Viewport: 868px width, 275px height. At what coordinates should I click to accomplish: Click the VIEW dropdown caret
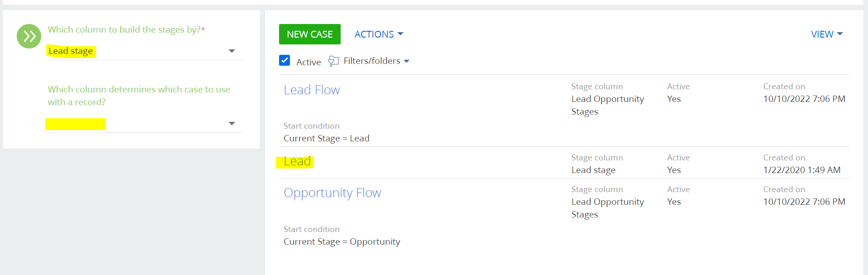coord(840,34)
